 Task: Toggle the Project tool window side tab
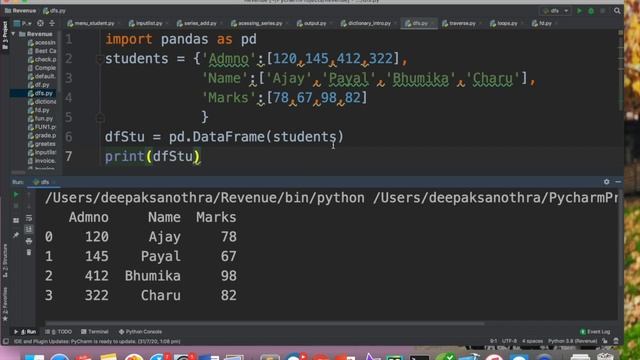coord(5,36)
